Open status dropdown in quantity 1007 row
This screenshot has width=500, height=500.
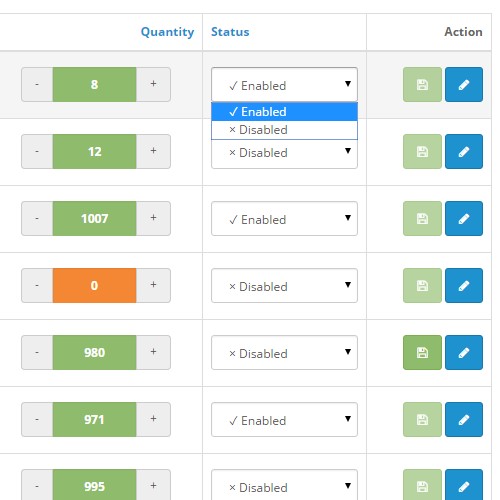coord(284,218)
